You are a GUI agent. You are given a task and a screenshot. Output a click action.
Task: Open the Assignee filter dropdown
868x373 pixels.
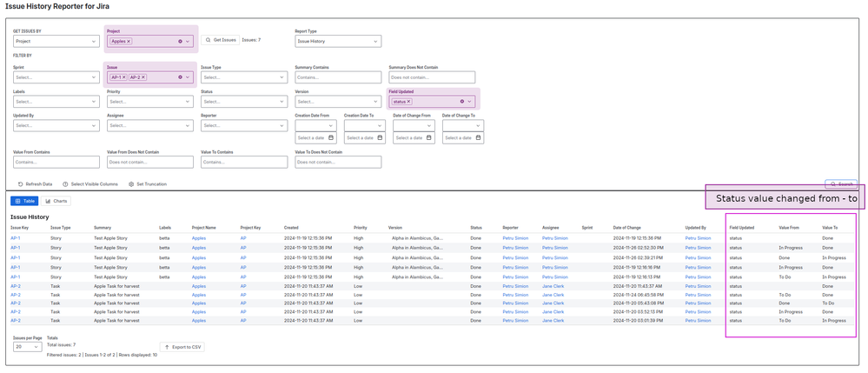pos(150,126)
